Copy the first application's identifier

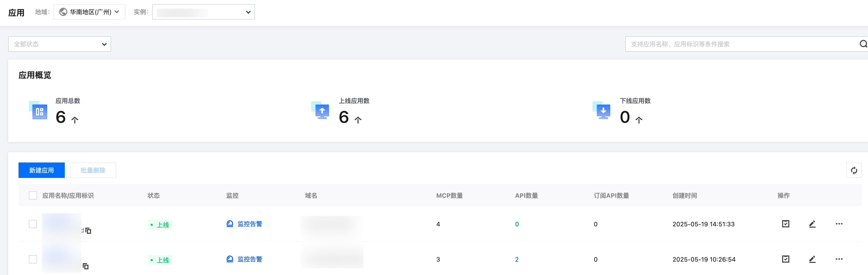click(x=88, y=231)
